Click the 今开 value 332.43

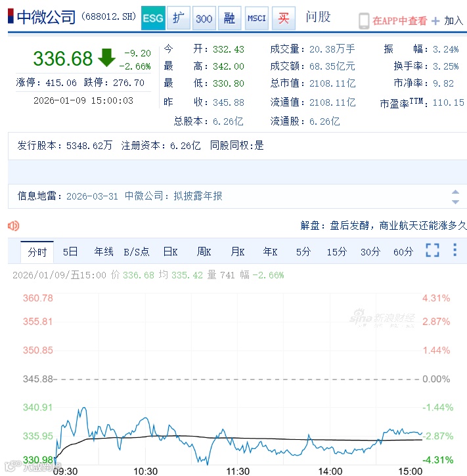tap(229, 49)
